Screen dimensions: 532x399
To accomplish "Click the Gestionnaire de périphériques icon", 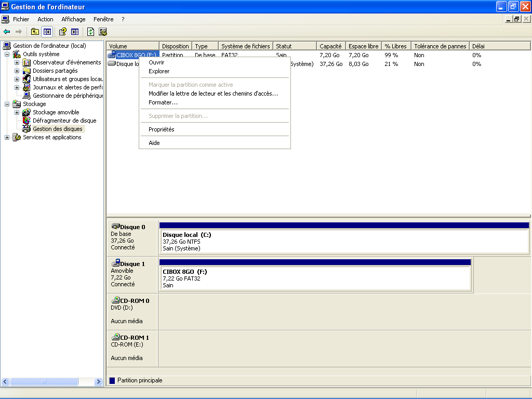I will 26,96.
